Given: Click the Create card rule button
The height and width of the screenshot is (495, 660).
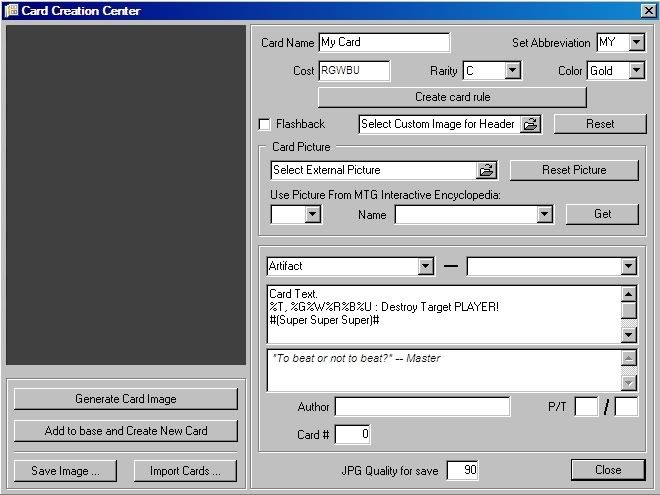Looking at the screenshot, I should [x=452, y=97].
